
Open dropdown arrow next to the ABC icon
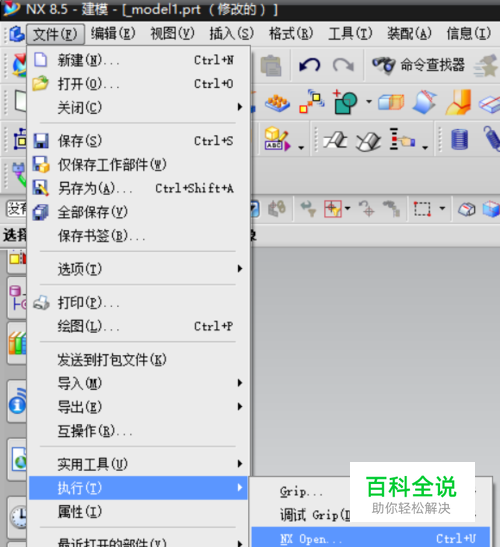pos(301,147)
